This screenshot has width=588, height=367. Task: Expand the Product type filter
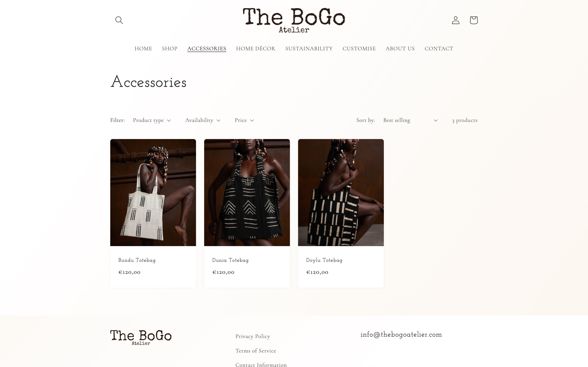click(152, 120)
